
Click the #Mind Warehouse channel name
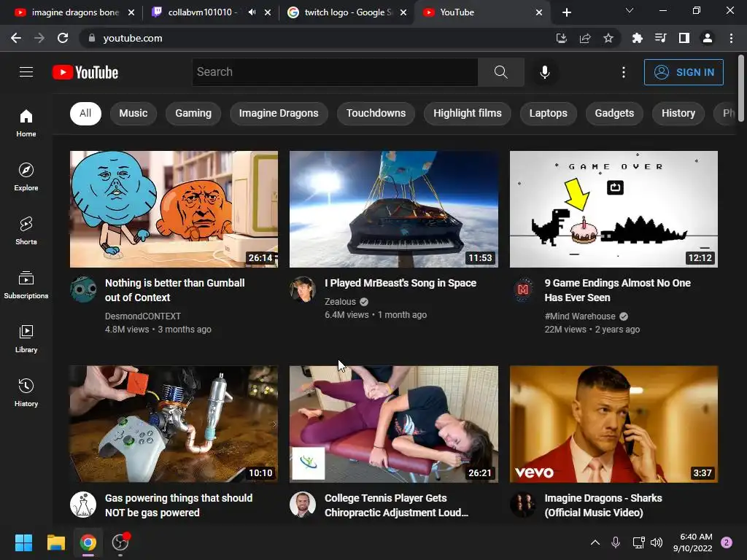pos(580,316)
